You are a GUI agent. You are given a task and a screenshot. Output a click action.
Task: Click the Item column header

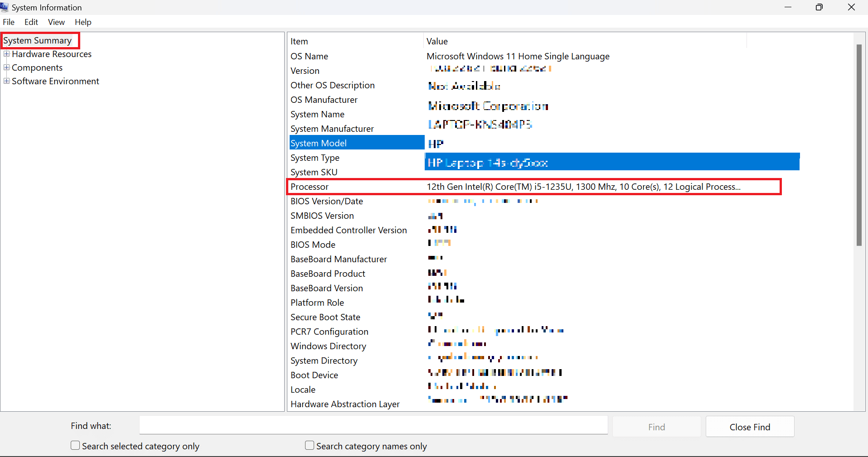[x=355, y=41]
